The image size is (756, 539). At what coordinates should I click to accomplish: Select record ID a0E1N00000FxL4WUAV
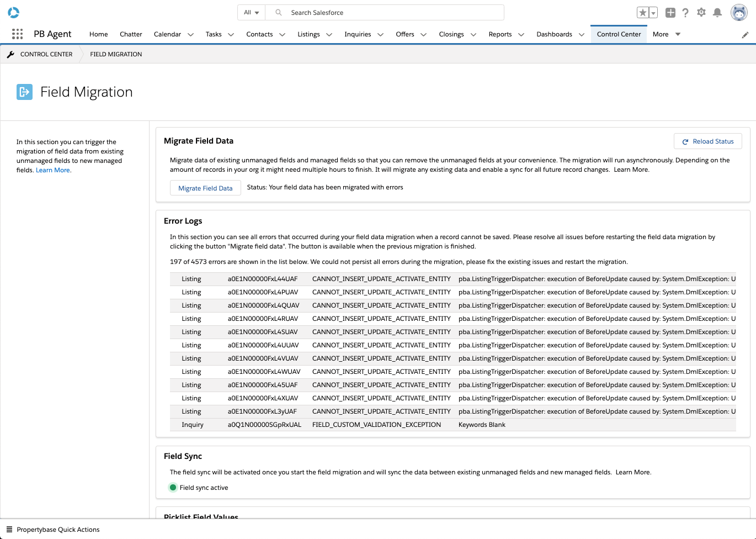[x=264, y=372]
